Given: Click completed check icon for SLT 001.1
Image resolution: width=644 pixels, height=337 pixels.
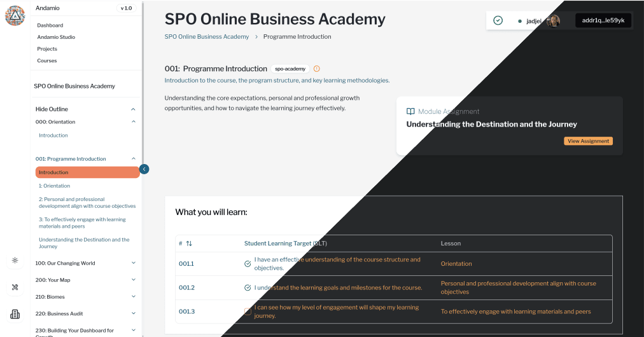Looking at the screenshot, I should pos(248,263).
